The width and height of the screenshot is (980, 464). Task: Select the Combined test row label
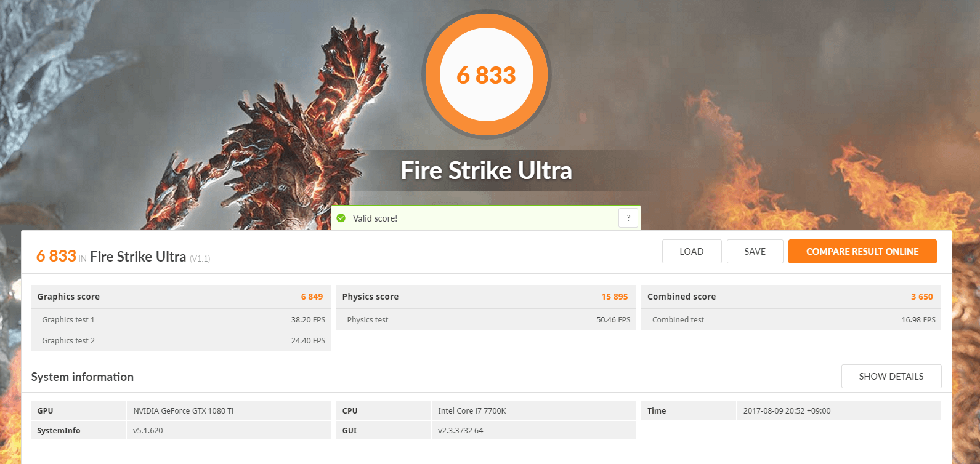tap(678, 320)
